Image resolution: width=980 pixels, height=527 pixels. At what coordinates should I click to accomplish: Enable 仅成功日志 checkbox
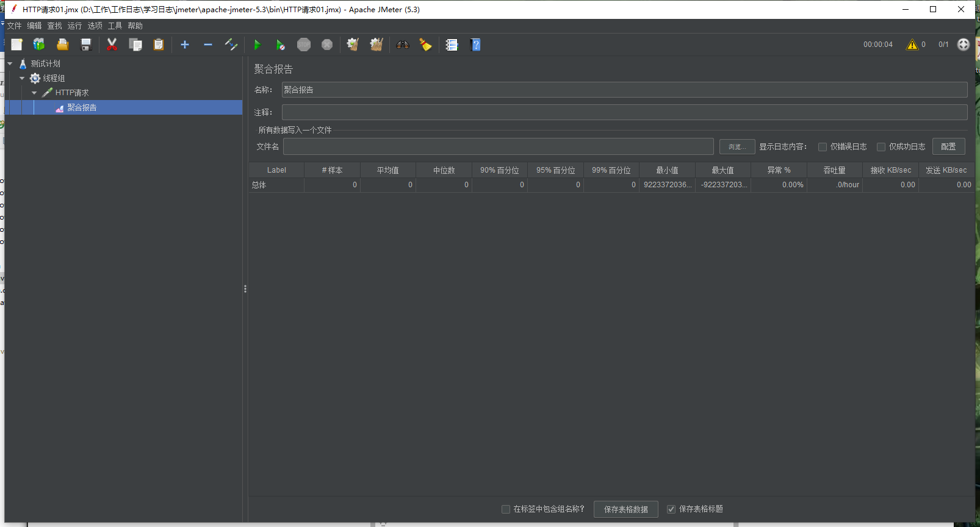point(881,147)
